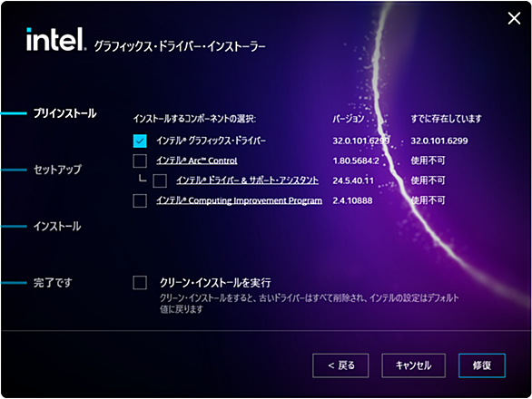532x399 pixels.
Task: Select the 完了です step
Action: click(x=53, y=282)
